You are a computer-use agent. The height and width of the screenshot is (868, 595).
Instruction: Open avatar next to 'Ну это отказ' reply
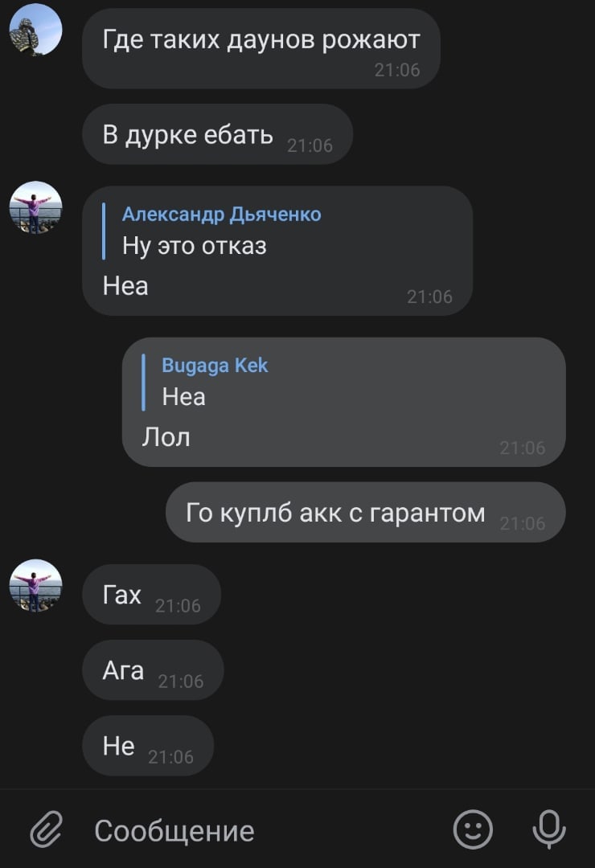[x=35, y=207]
